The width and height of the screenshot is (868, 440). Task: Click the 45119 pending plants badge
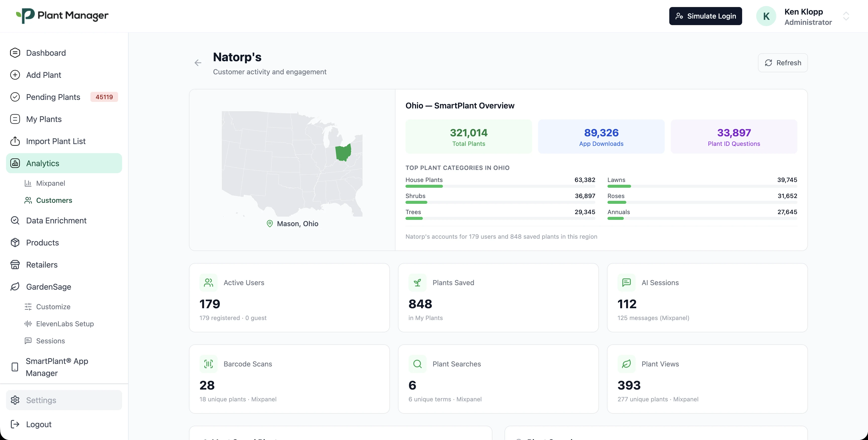[104, 97]
